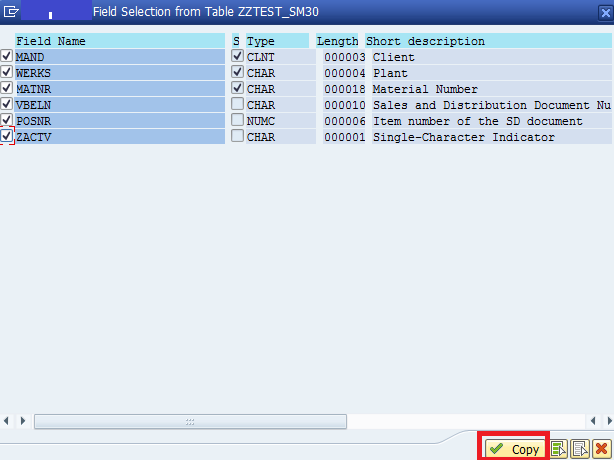Toggle the S column checkbox for MATNR
This screenshot has height=460, width=614.
pyautogui.click(x=237, y=88)
